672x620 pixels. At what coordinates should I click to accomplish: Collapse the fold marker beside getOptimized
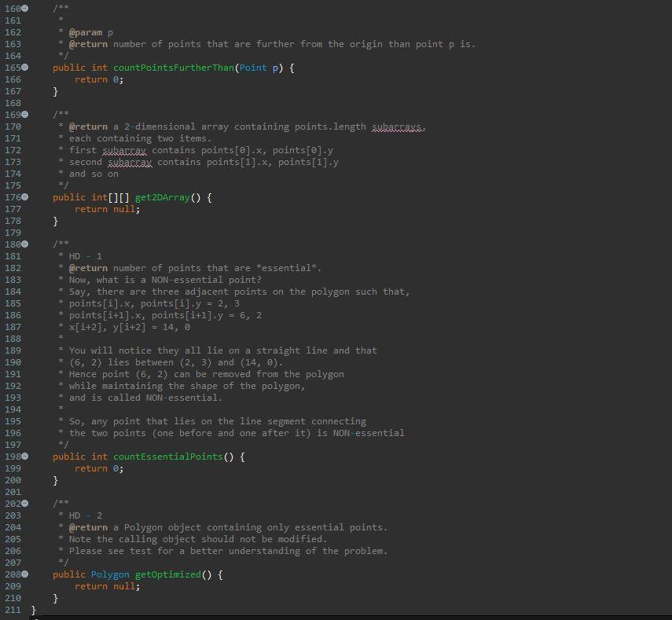pyautogui.click(x=24, y=574)
